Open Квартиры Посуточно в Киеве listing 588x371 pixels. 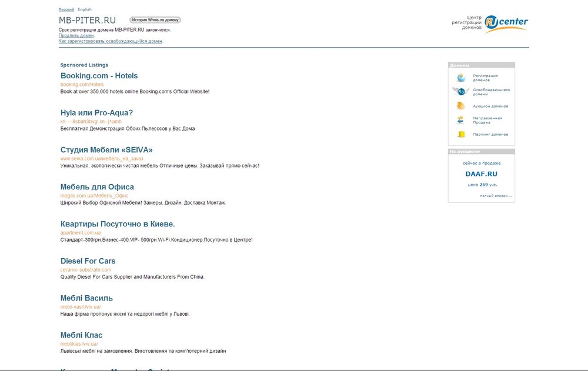(118, 225)
